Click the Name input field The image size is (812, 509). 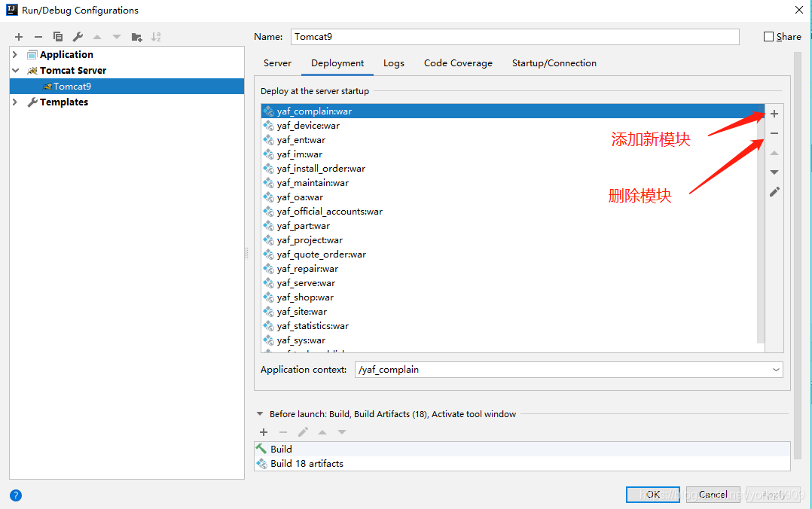click(x=514, y=37)
